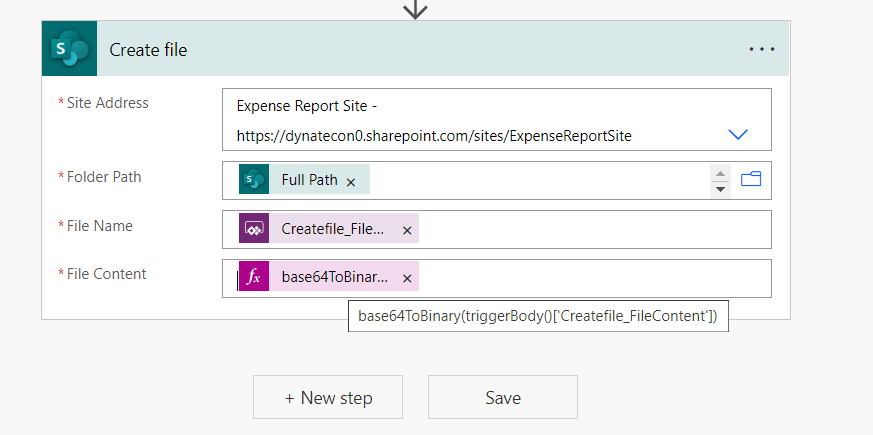
Task: Save the flow
Action: point(503,397)
